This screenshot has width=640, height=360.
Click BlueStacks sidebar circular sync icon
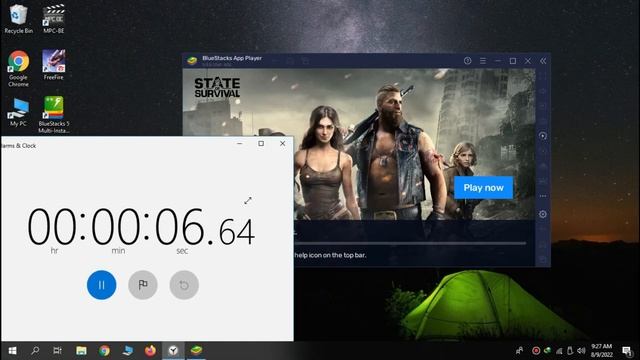tap(542, 136)
